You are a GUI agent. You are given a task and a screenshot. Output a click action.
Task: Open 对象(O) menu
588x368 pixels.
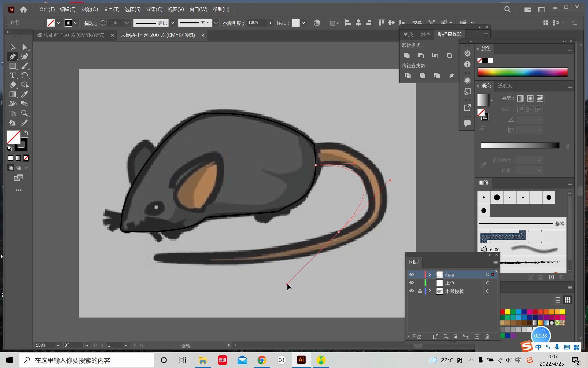[x=90, y=9]
